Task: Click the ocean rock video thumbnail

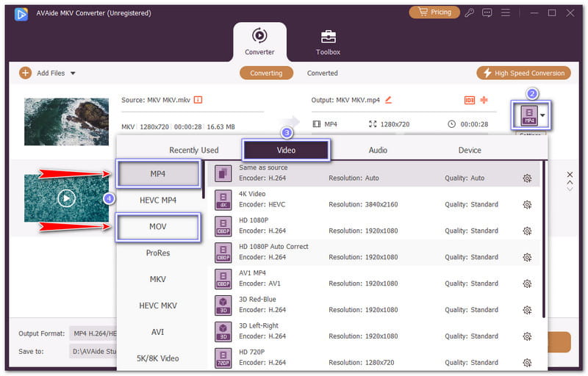Action: 66,122
